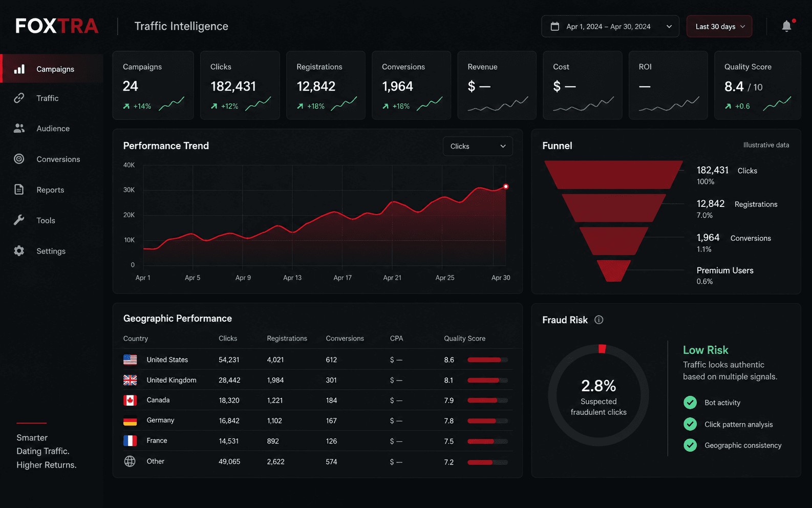
Task: Click the Canada flag icon
Action: click(130, 400)
